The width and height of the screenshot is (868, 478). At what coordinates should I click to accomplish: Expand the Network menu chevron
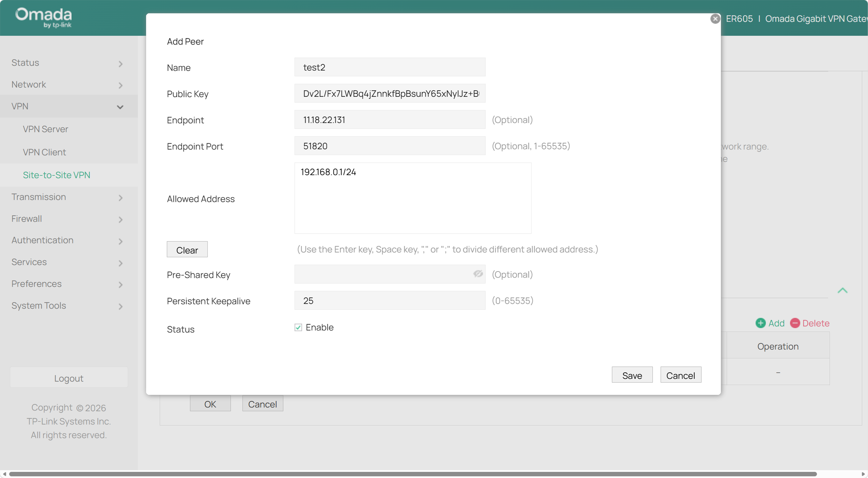tap(120, 85)
